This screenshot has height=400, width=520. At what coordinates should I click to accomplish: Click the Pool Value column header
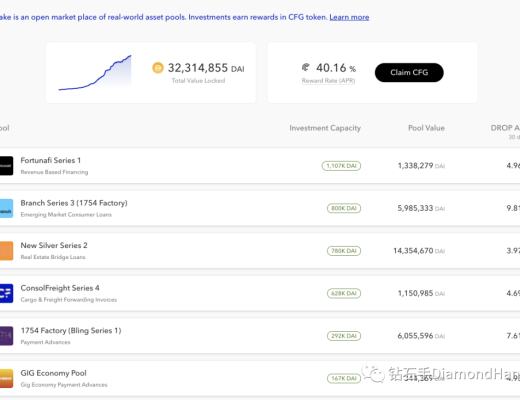426,128
